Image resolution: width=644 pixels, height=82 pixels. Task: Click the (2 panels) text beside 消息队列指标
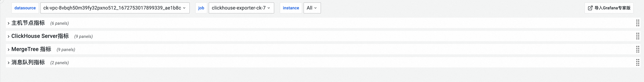pos(60,63)
